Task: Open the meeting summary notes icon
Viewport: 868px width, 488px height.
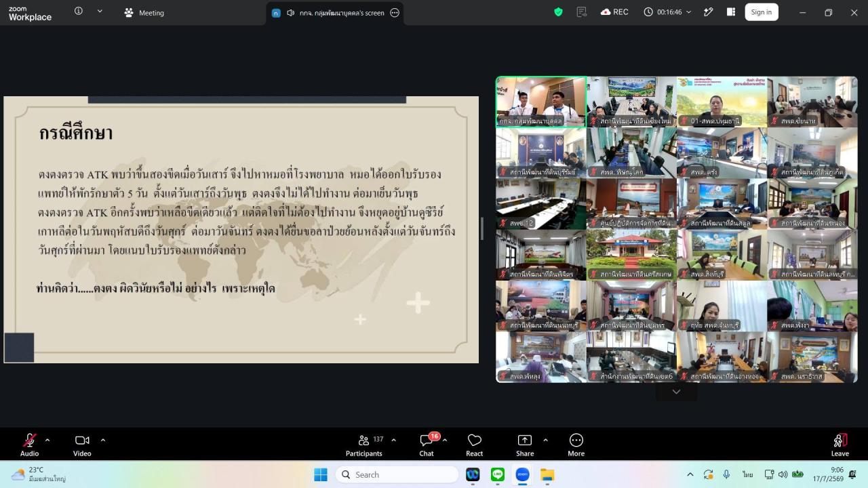Action: click(x=581, y=12)
